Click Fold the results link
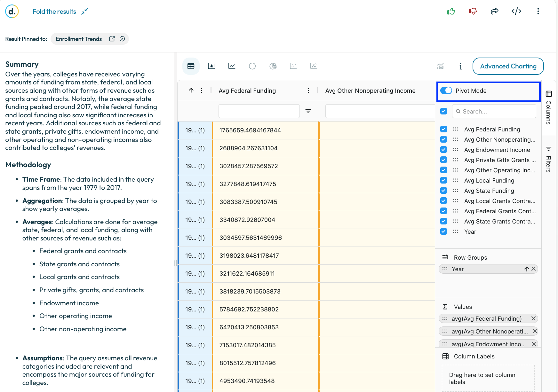Image resolution: width=558 pixels, height=392 pixels. tap(54, 12)
